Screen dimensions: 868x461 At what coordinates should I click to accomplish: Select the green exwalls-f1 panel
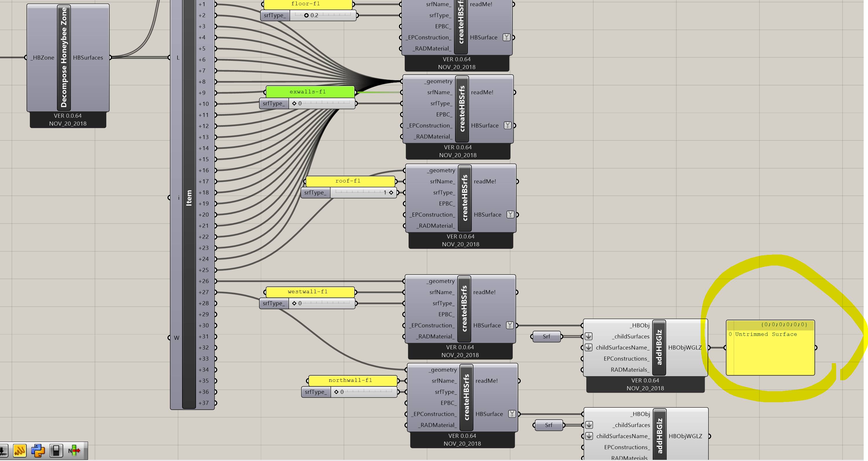point(310,92)
